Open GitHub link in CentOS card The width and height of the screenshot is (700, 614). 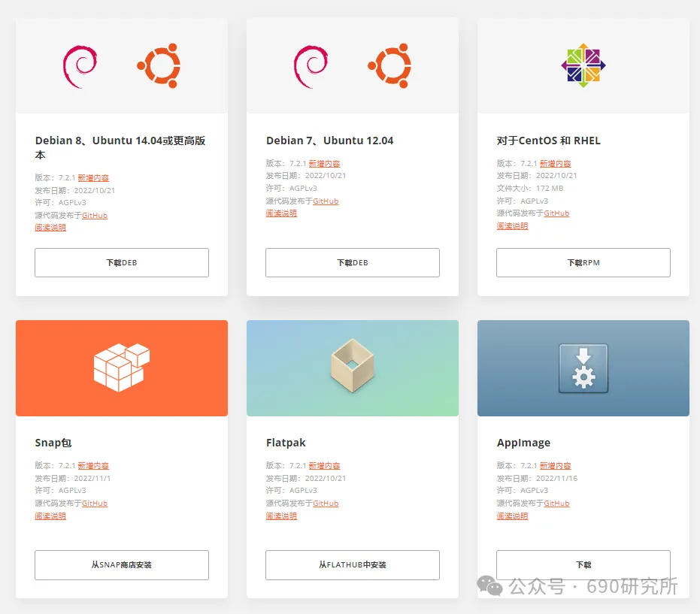(x=556, y=213)
